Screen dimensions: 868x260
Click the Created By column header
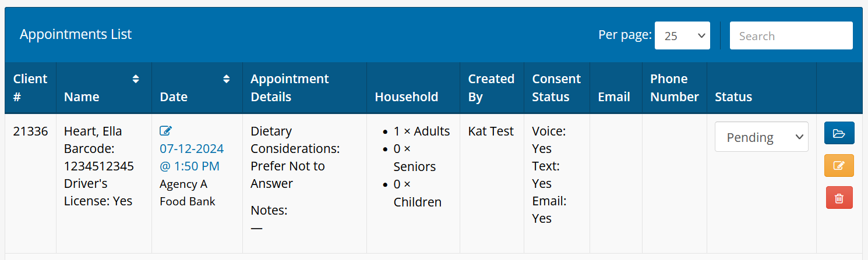tap(491, 88)
